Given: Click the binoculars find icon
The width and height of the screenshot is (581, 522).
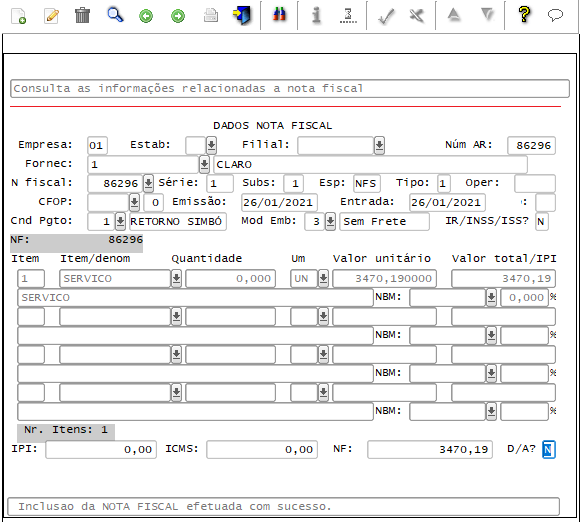Looking at the screenshot, I should 279,15.
